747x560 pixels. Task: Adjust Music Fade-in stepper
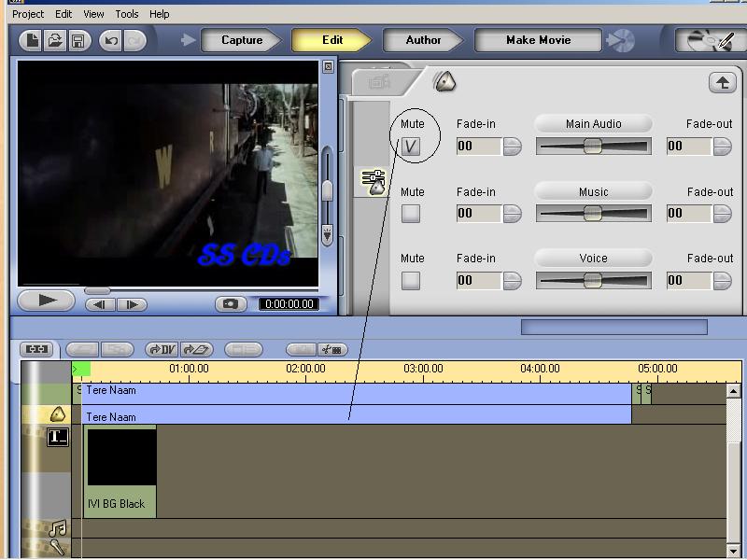click(x=512, y=214)
